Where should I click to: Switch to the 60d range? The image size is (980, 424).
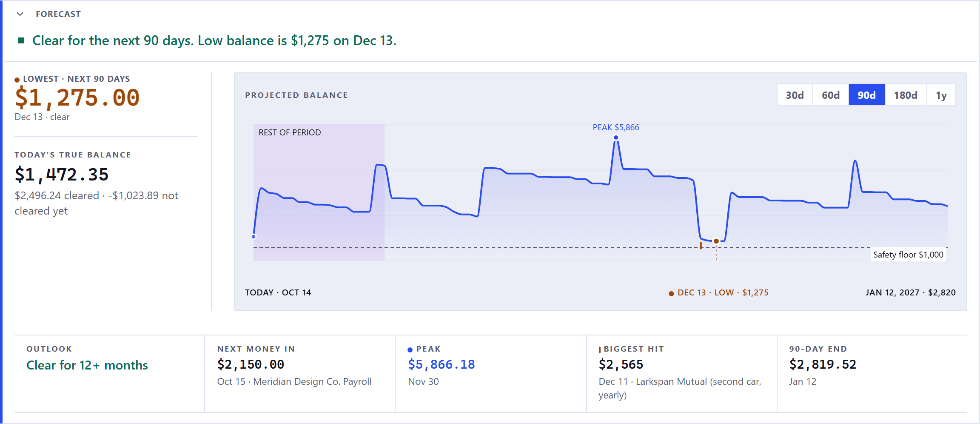coord(830,95)
